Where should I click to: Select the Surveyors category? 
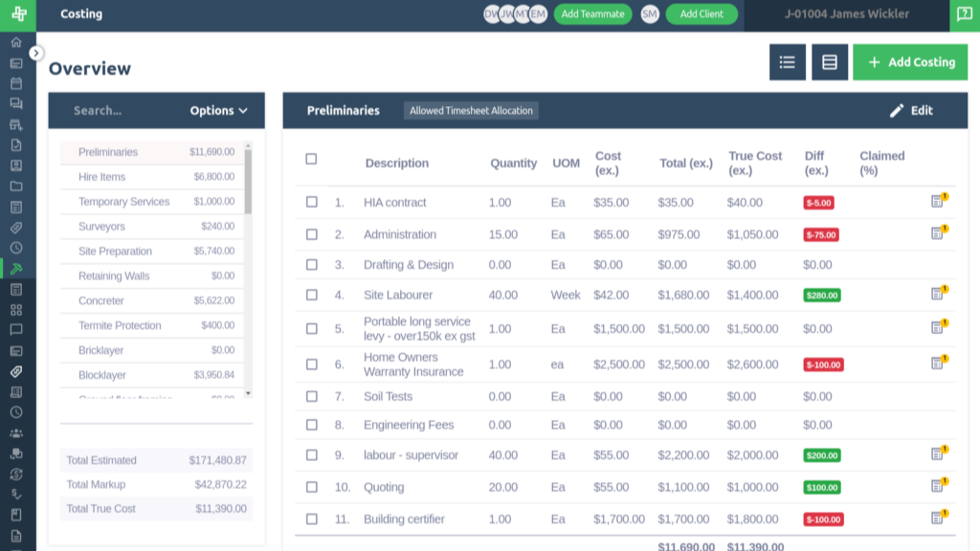152,226
